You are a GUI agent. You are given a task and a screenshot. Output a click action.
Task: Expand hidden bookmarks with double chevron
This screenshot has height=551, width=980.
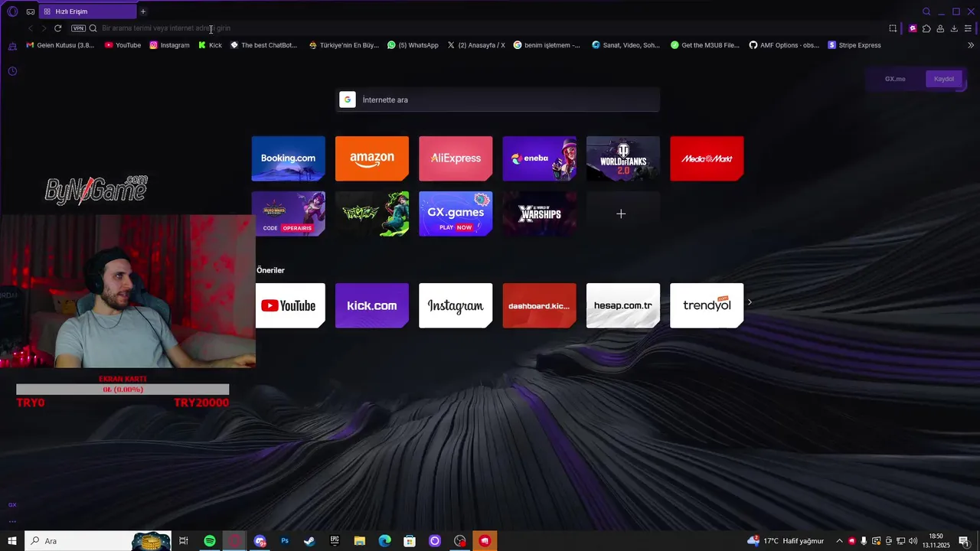(x=971, y=45)
